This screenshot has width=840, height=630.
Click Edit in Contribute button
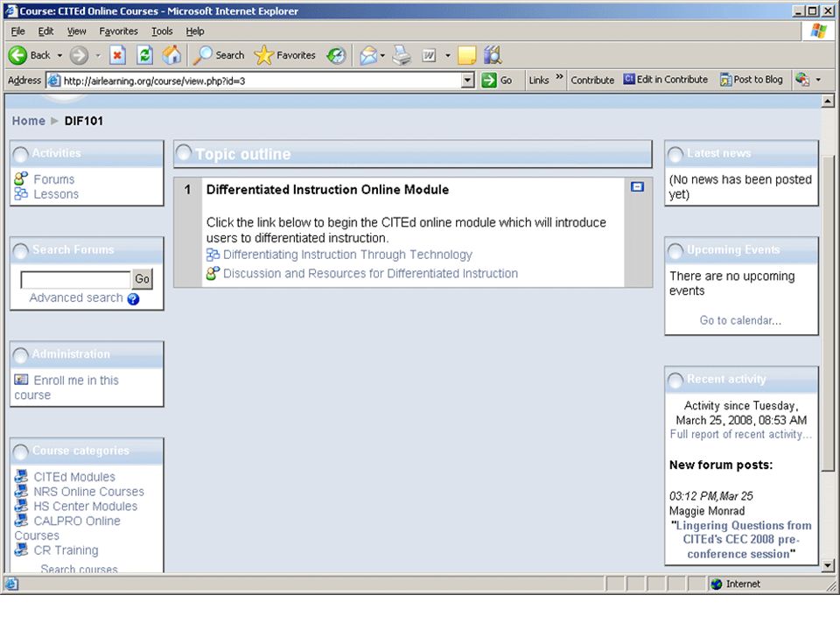pyautogui.click(x=665, y=80)
